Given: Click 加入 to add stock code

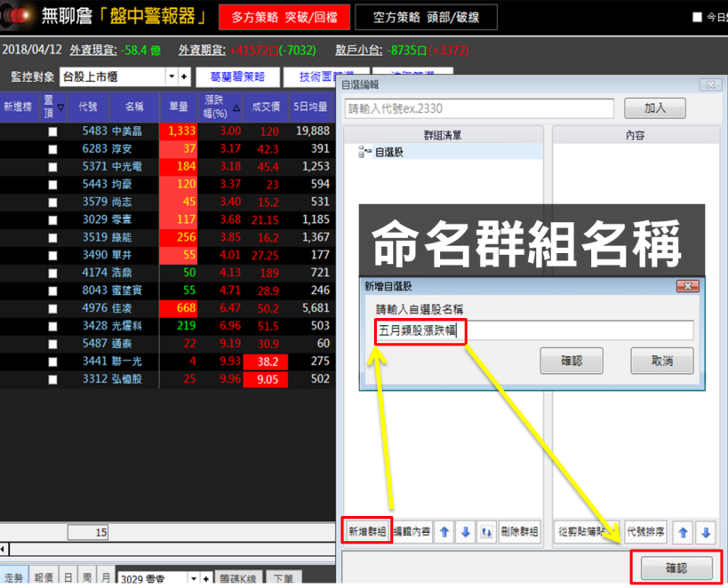Looking at the screenshot, I should click(654, 108).
